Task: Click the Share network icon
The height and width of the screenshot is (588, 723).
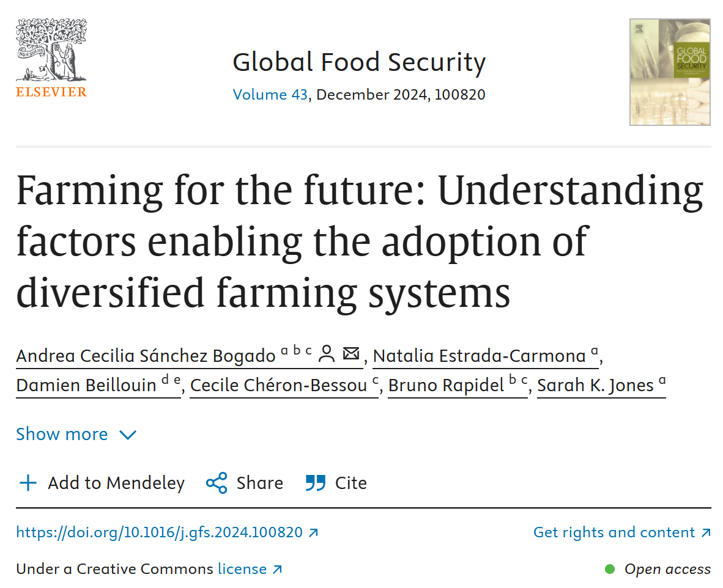Action: coord(217,483)
